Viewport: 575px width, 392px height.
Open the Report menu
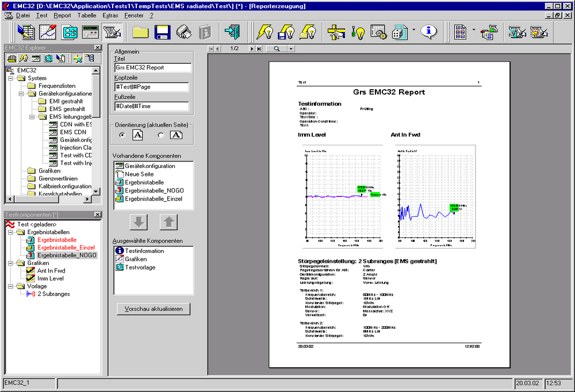coord(63,16)
